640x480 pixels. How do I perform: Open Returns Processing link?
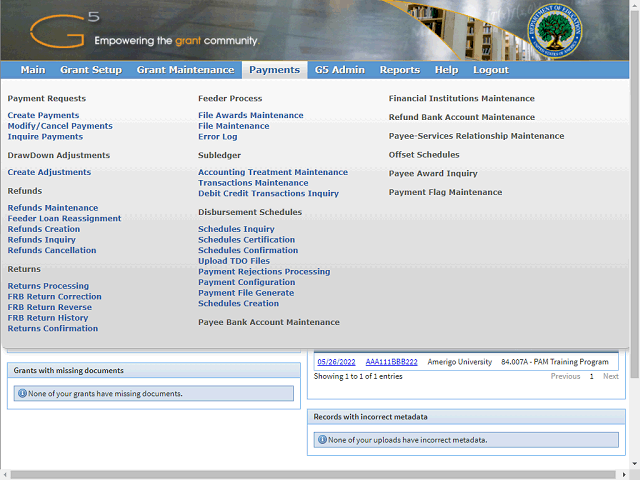[48, 286]
